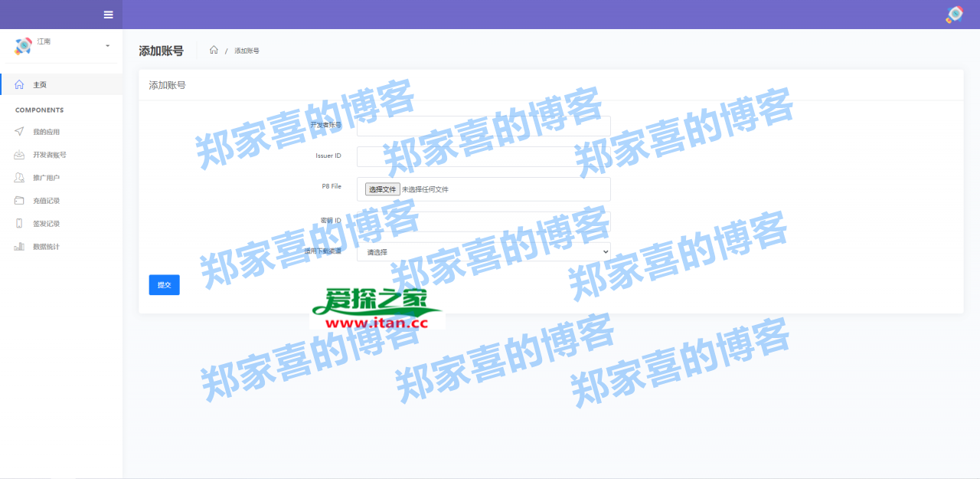
Task: Open the 主页 sidebar item
Action: 61,84
